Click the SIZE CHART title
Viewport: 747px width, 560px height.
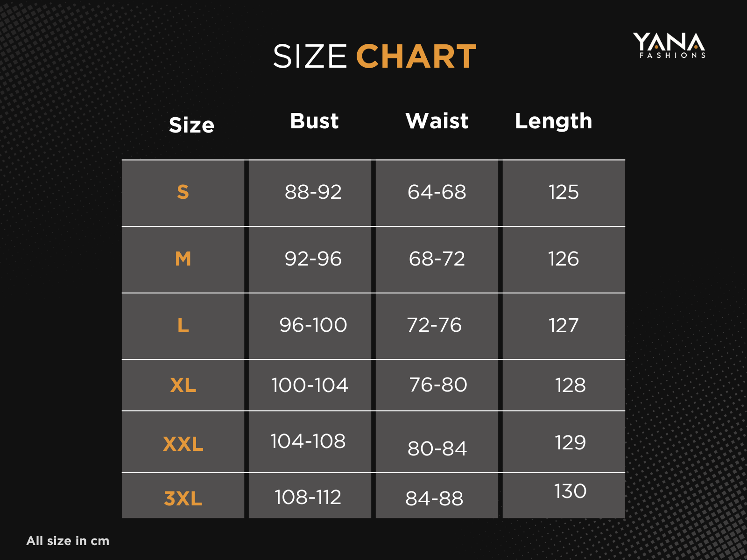(x=374, y=56)
